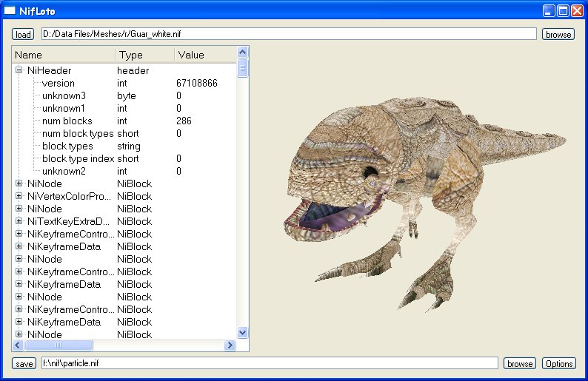Expand the second NiKeyframeData block
588x381 pixels.
click(19, 284)
